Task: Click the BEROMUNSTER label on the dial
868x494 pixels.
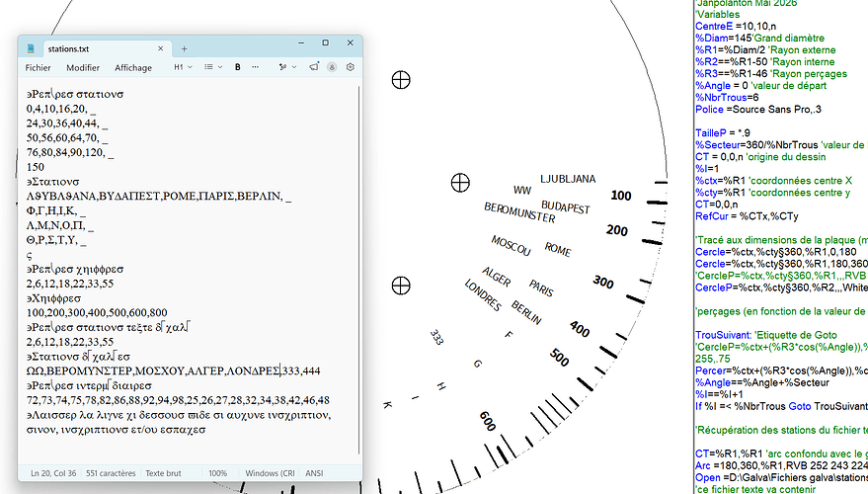Action: tap(519, 212)
